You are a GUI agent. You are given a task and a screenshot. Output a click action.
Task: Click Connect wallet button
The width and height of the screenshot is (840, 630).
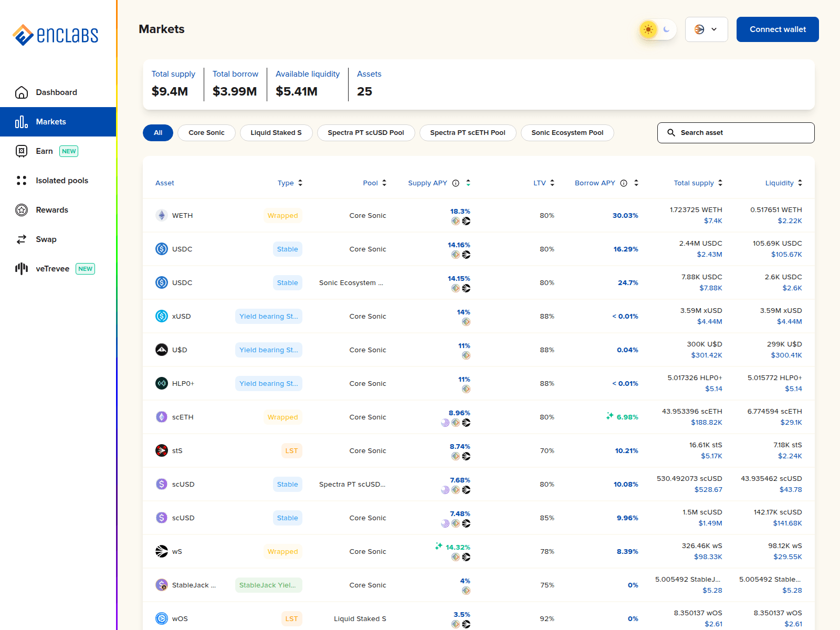pos(778,29)
